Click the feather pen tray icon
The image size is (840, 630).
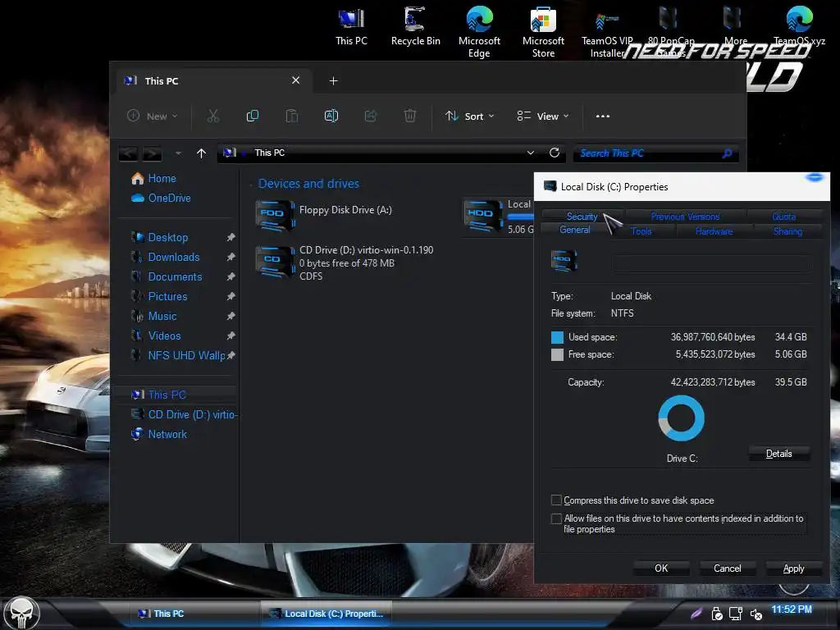[x=696, y=613]
